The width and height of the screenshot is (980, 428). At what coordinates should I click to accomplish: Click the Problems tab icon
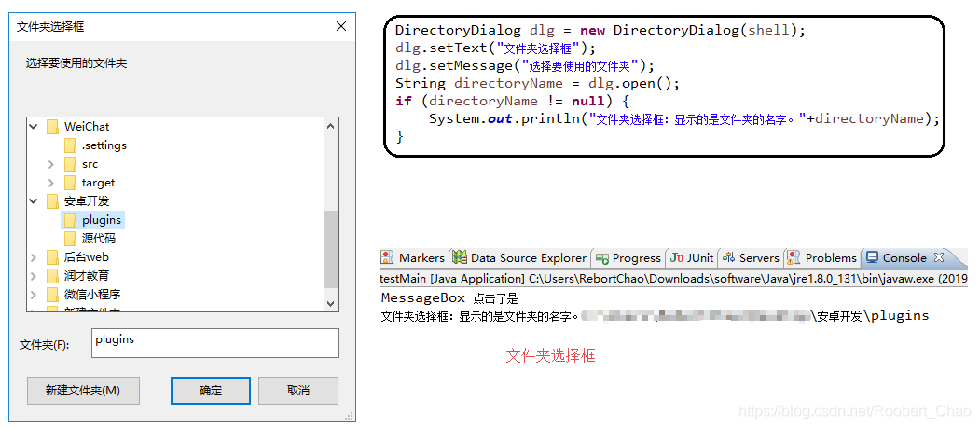794,257
